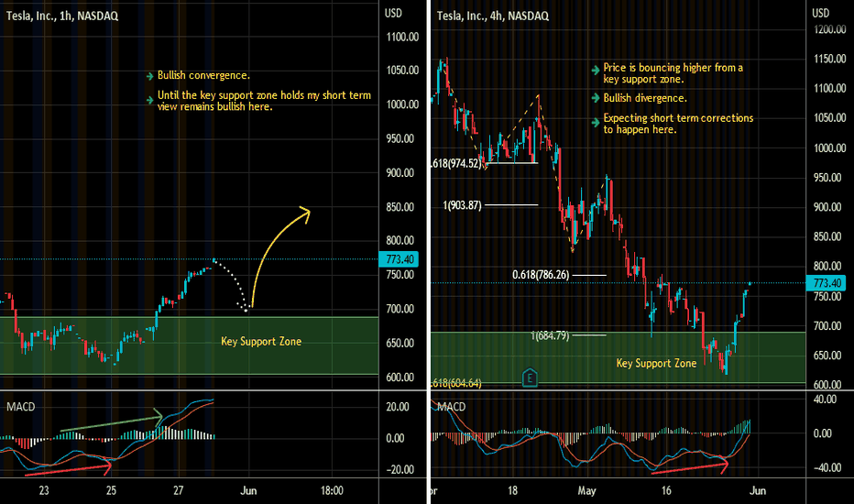Click the 'Price is bouncing higher' note

coord(673,73)
